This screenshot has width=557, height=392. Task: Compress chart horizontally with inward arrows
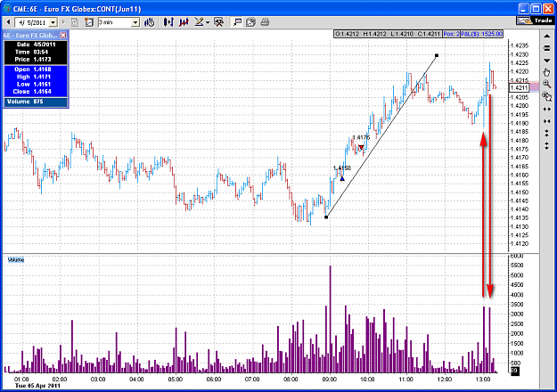[547, 121]
